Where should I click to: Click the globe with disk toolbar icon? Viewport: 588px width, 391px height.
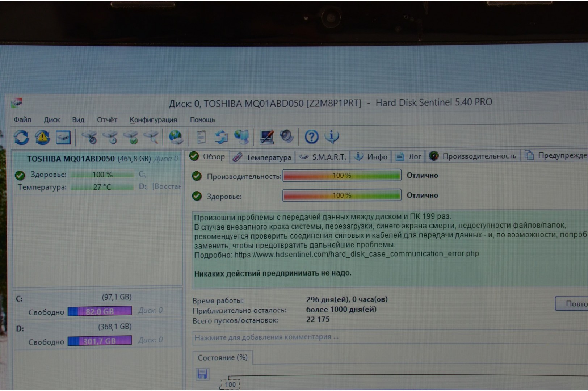(176, 137)
